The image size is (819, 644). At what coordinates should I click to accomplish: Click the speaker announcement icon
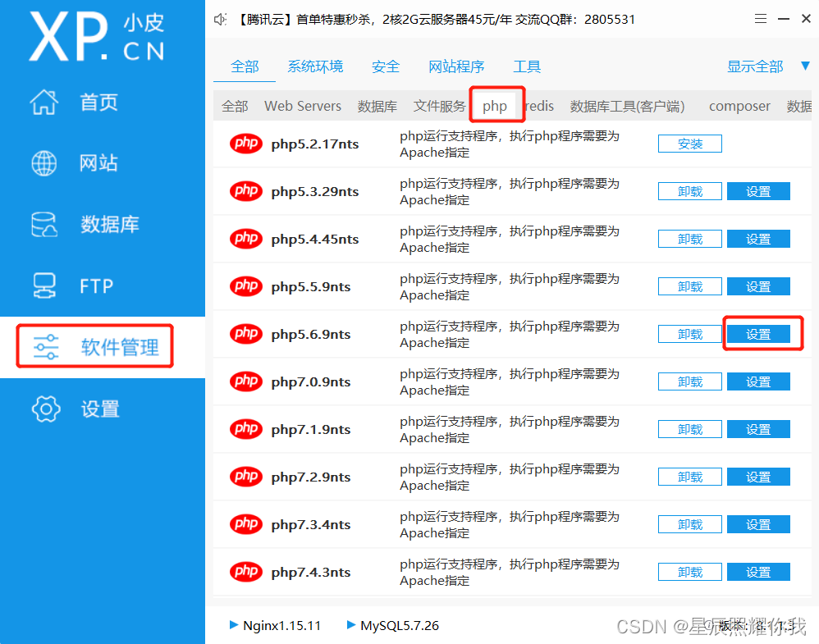[220, 20]
